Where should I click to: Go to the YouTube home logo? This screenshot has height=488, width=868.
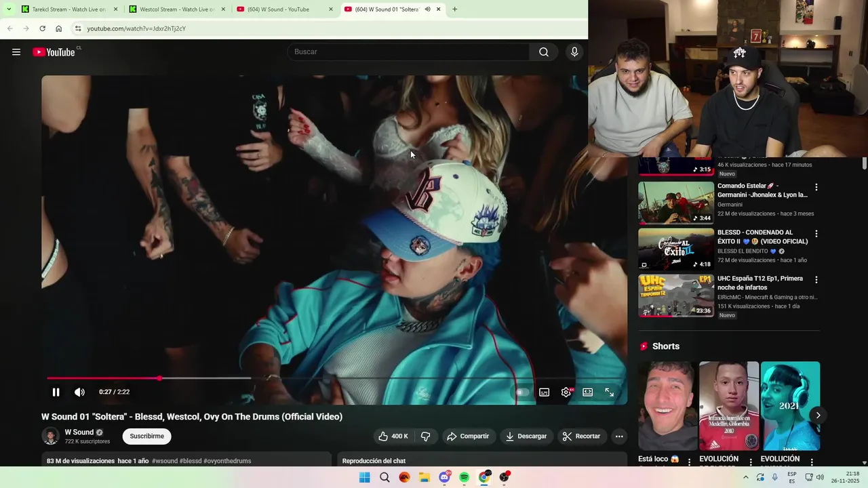click(x=54, y=52)
